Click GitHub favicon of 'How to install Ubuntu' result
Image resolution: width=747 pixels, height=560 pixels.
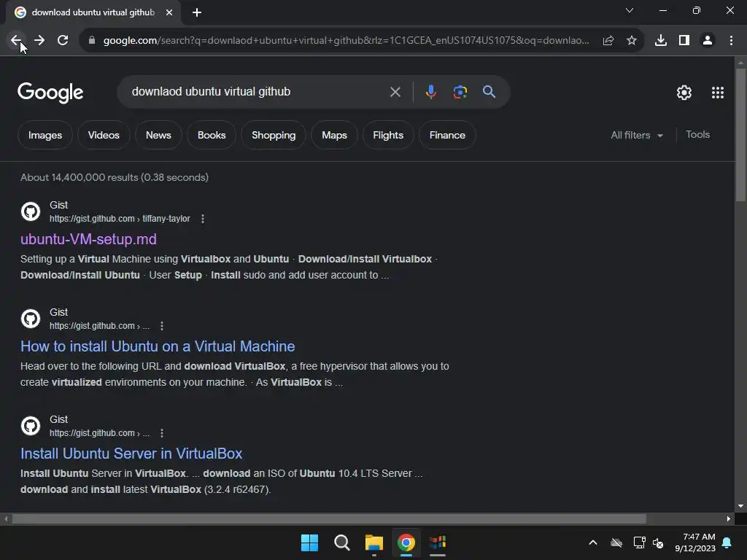31,319
